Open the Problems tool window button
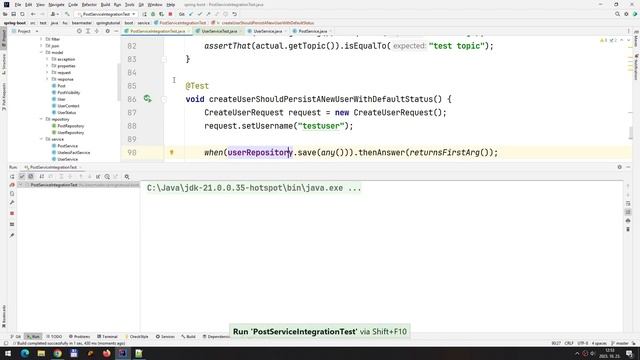Screen dimensions: 640x360 point(79,336)
